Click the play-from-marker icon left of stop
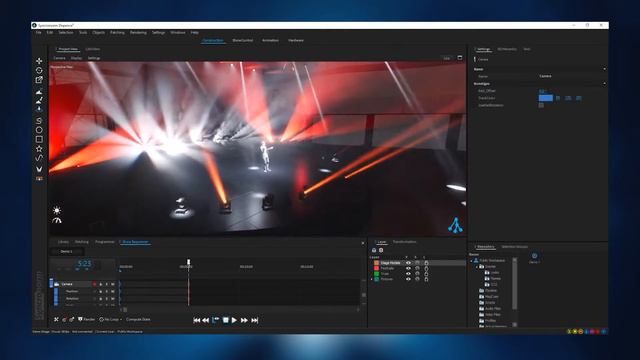 216,320
